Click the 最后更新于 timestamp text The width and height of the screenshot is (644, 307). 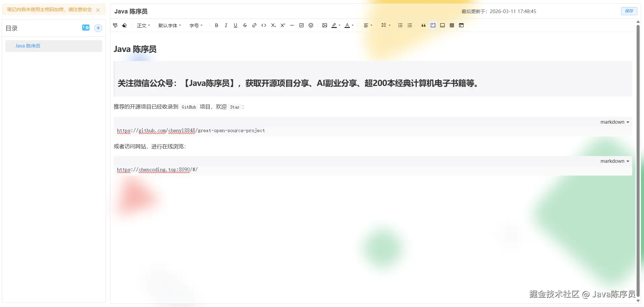point(499,11)
